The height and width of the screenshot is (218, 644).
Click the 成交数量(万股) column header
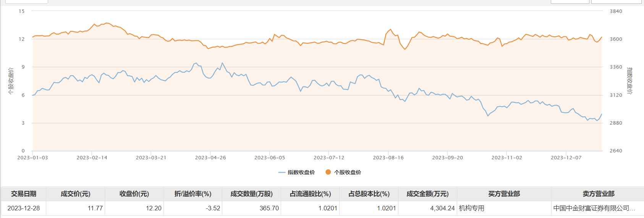(x=251, y=194)
